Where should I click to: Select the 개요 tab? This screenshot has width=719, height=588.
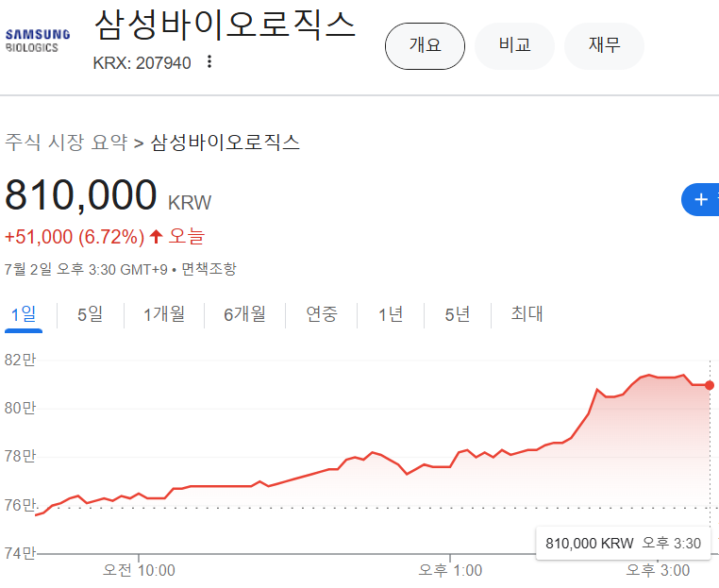425,44
